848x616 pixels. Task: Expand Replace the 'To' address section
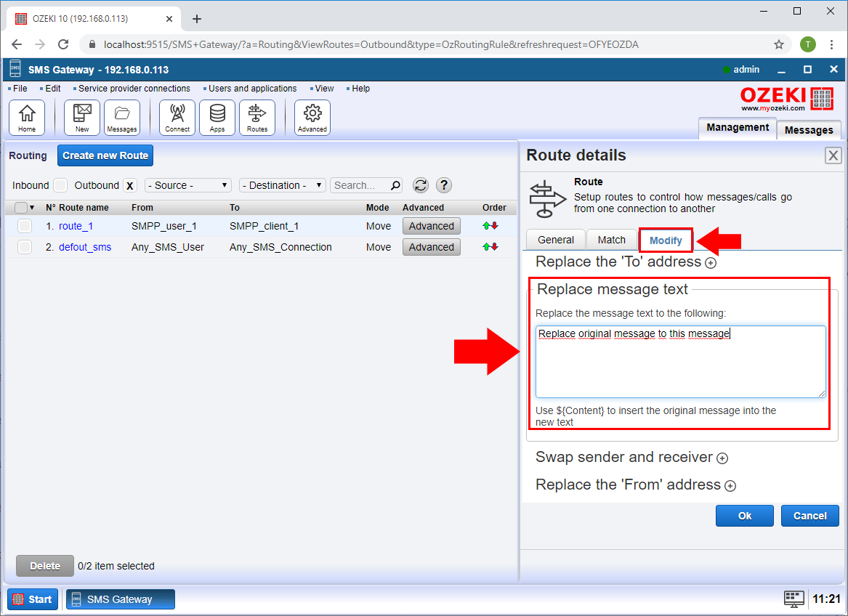(711, 263)
